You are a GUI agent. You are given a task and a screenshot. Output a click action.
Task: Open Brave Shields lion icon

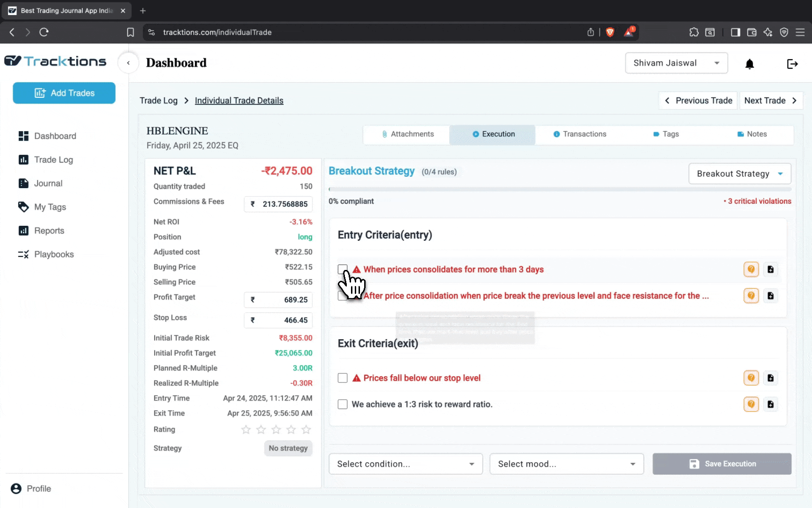pyautogui.click(x=610, y=32)
